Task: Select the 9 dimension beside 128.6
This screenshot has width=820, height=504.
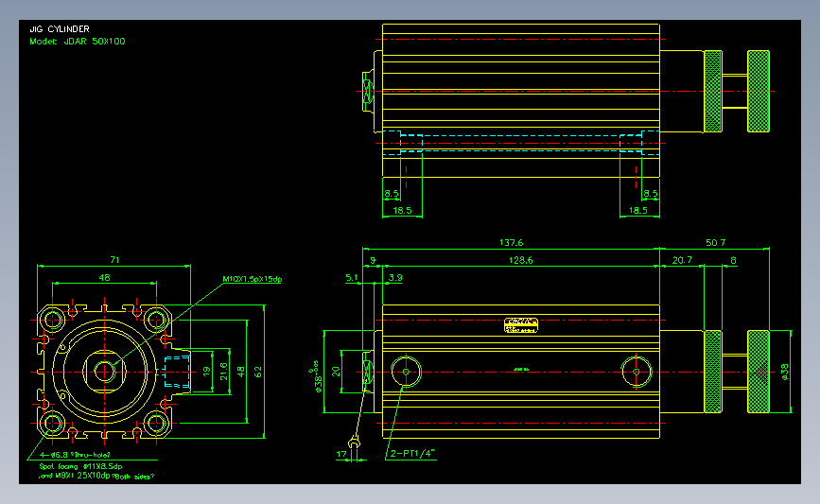Action: (373, 260)
